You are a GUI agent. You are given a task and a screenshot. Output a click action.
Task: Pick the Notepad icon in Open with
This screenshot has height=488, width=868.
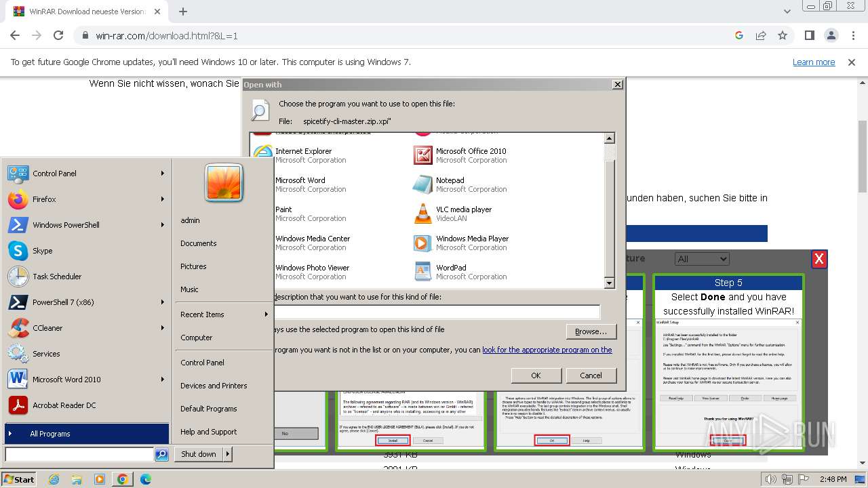(x=423, y=184)
